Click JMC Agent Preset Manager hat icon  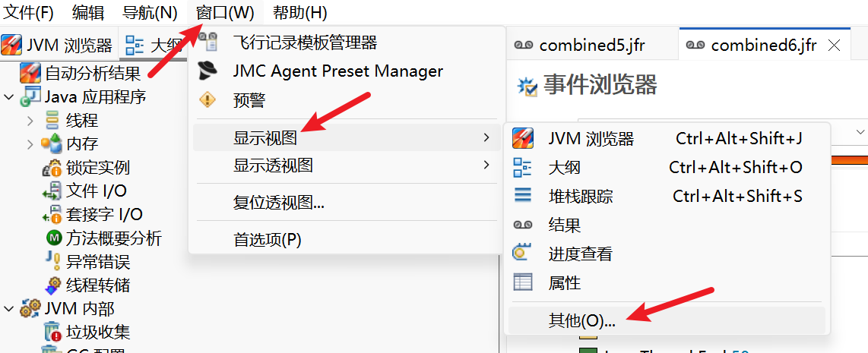click(x=207, y=71)
